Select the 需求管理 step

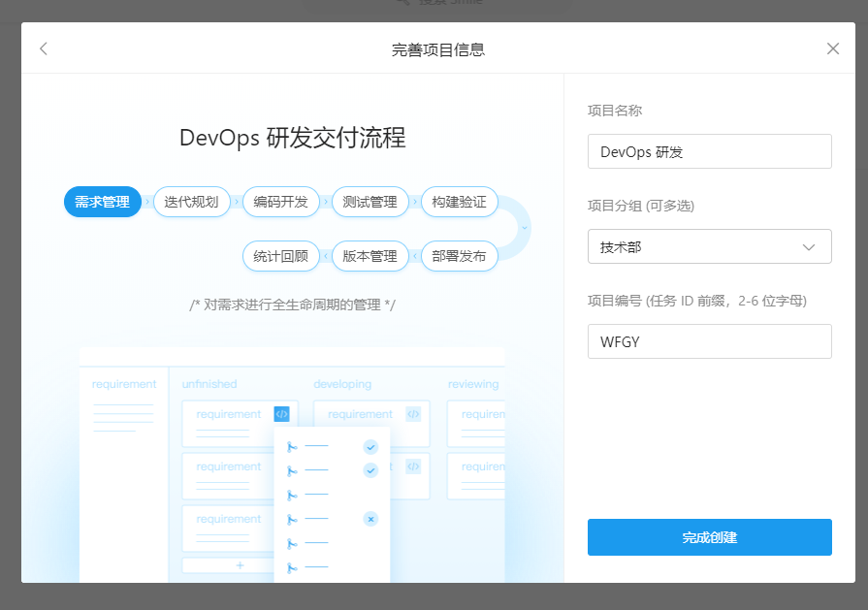tap(103, 202)
